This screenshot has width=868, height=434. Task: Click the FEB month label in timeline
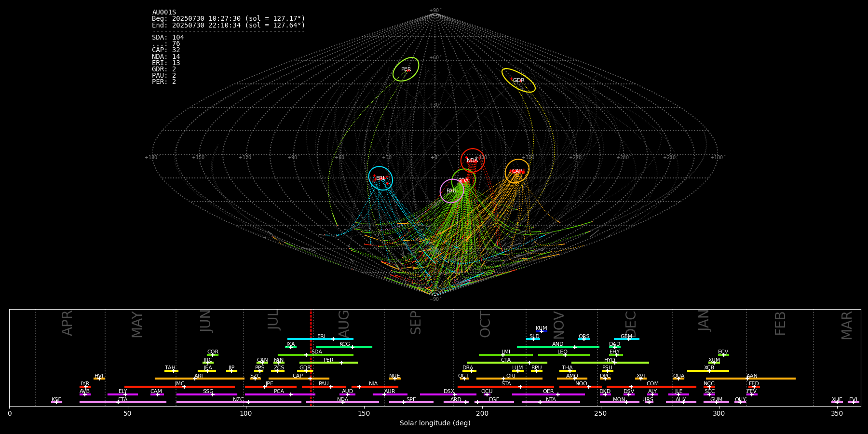tap(780, 324)
